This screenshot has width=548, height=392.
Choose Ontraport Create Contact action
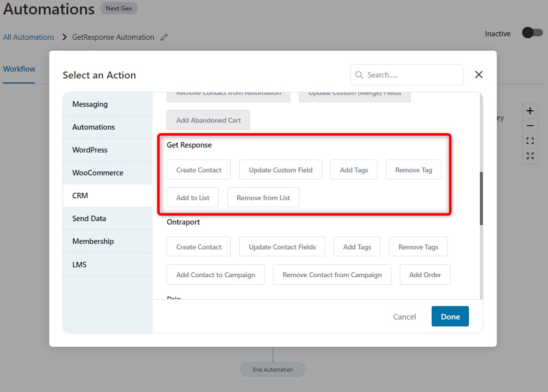pyautogui.click(x=198, y=247)
